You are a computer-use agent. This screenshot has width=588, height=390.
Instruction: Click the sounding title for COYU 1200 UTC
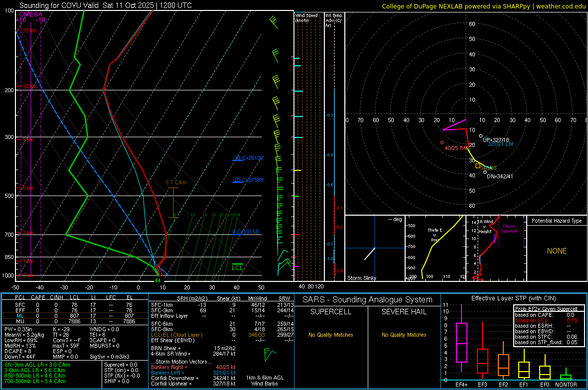tap(105, 5)
